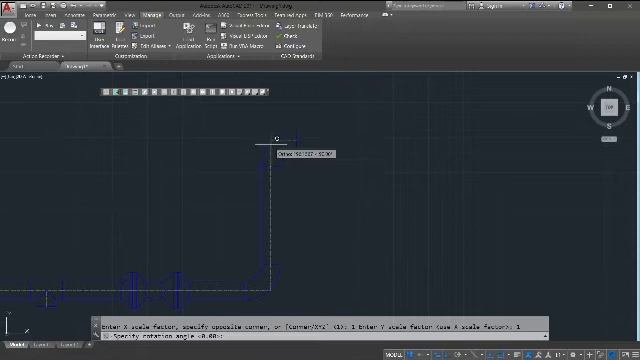
Task: Open the Help question mark icon
Action: [562, 6]
